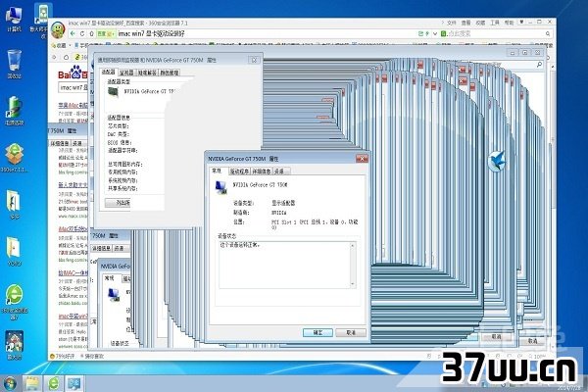Viewport: 588px width, 392px height.
Task: Click the blue bird floating icon
Action: 497,162
